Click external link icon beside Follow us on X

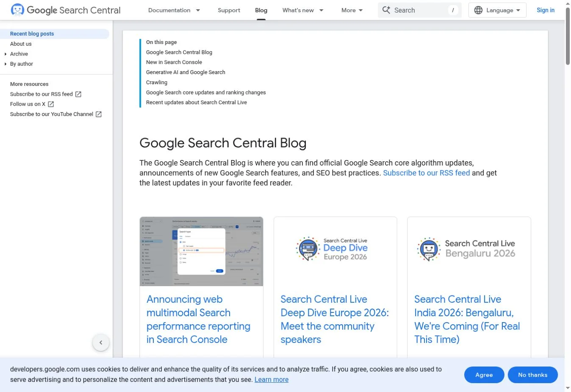coord(51,104)
